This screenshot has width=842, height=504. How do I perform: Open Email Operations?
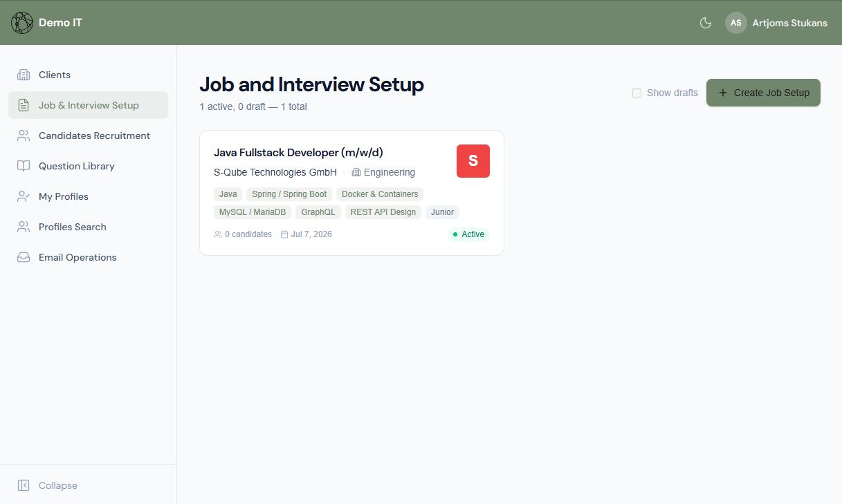pos(88,257)
